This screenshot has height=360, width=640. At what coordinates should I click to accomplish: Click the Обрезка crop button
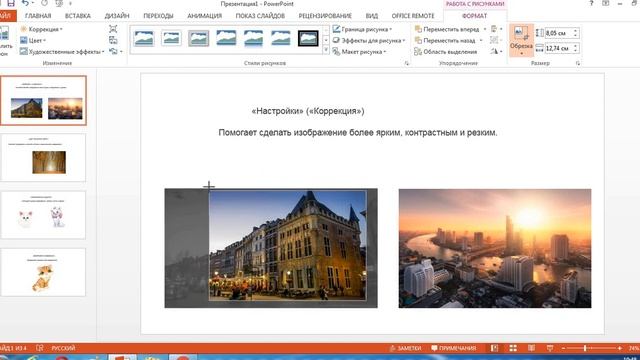pyautogui.click(x=521, y=40)
